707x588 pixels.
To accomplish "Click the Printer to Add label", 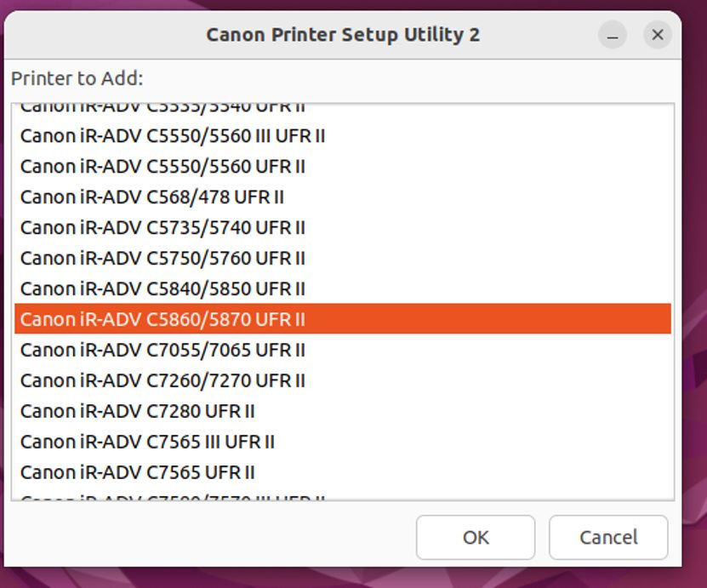I will 77,79.
